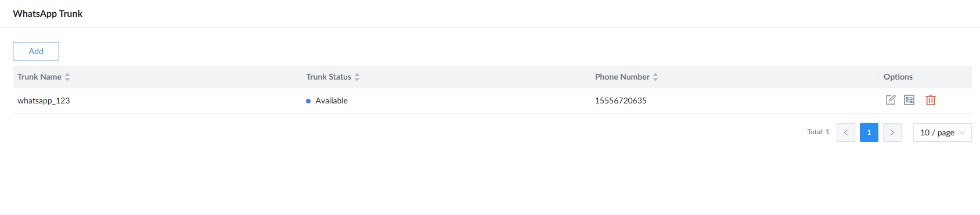Click the WhatsApp Trunk page title

(x=48, y=13)
